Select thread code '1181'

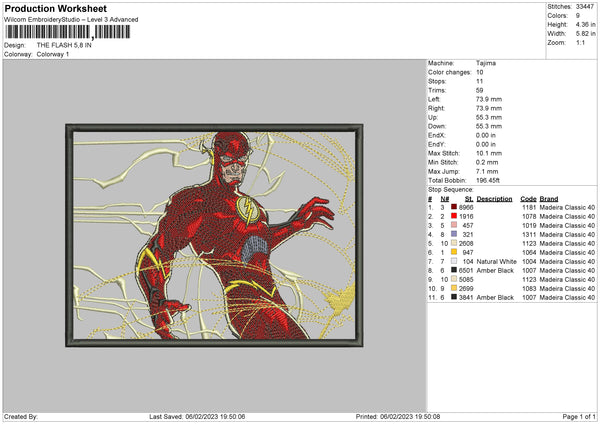click(529, 207)
